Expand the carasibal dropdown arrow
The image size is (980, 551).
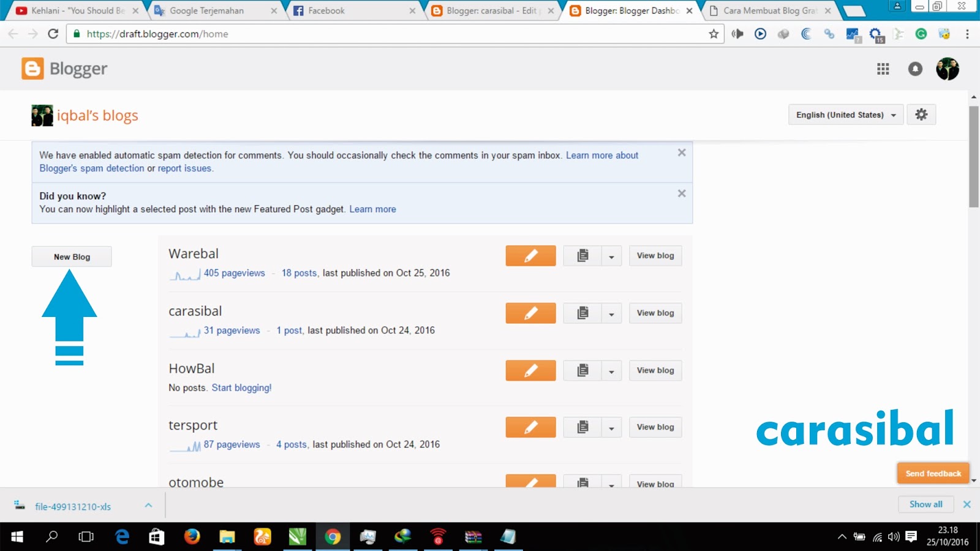[611, 314]
